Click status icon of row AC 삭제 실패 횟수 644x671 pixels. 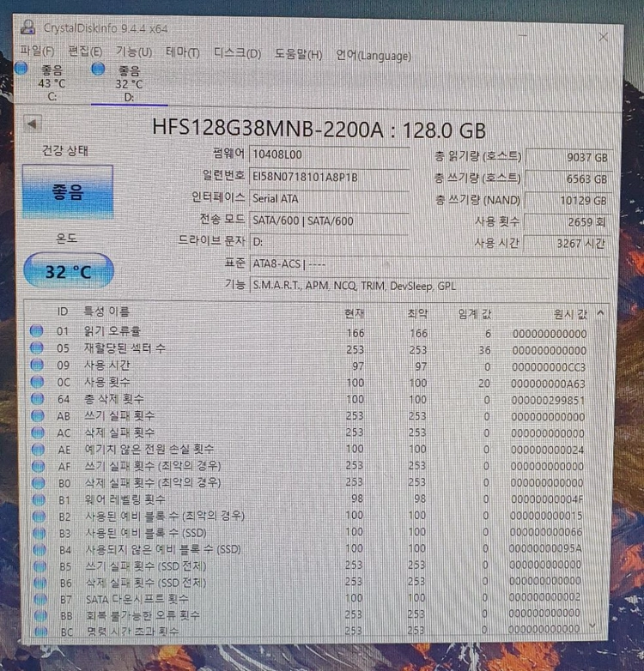click(38, 432)
